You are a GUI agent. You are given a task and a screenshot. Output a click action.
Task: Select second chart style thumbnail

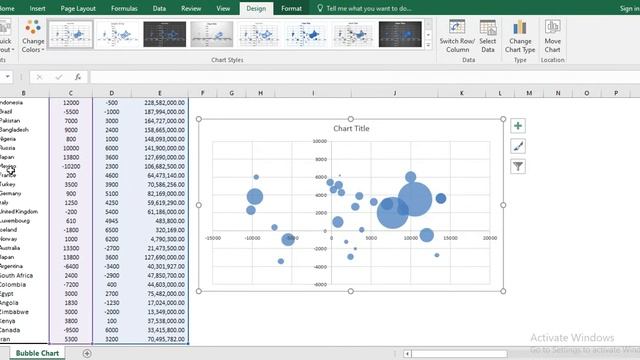pyautogui.click(x=118, y=34)
